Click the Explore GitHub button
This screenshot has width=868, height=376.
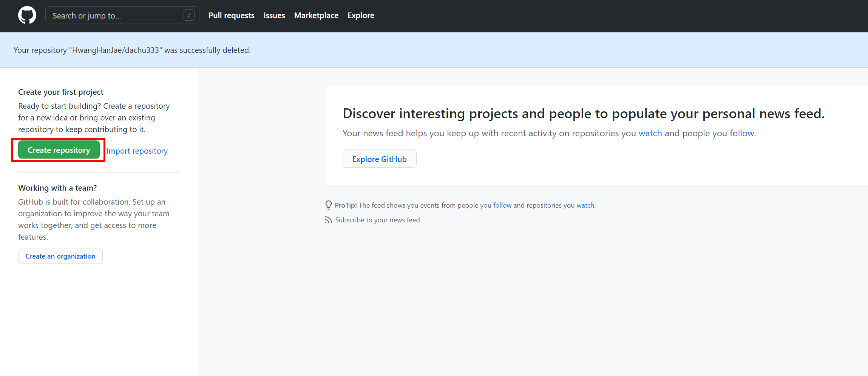(380, 159)
